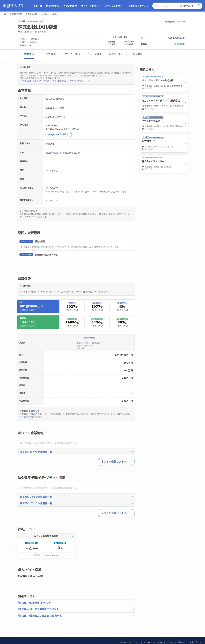Screen dimensions: 205x644
Task: Click the company search input field
Action: (165, 6)
